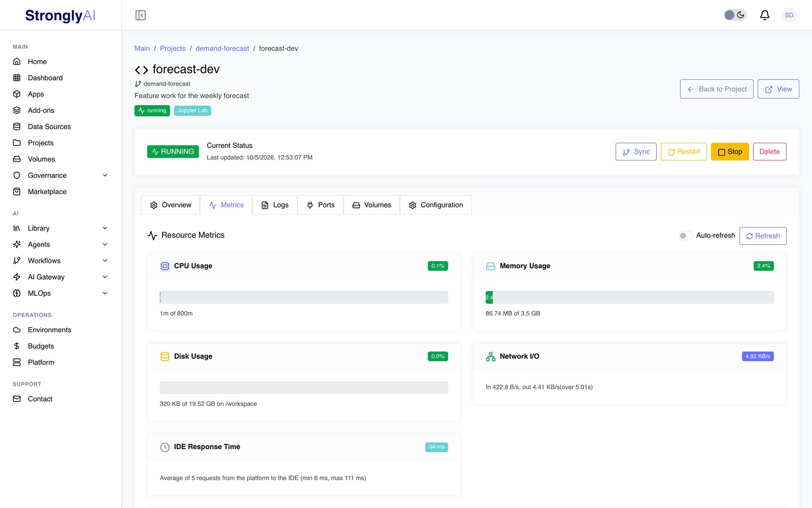Screen dimensions: 812x508
Task: Expand the Agents chevron
Action: click(105, 244)
